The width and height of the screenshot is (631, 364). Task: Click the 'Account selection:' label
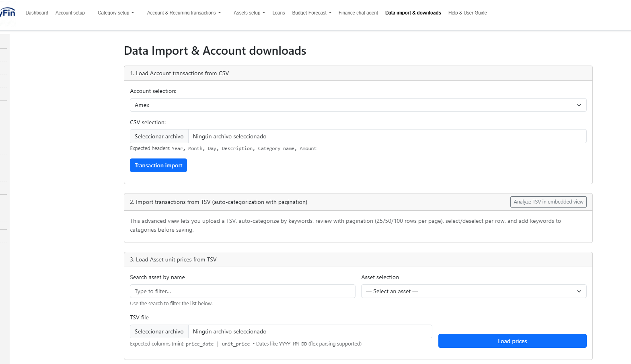[x=153, y=91]
